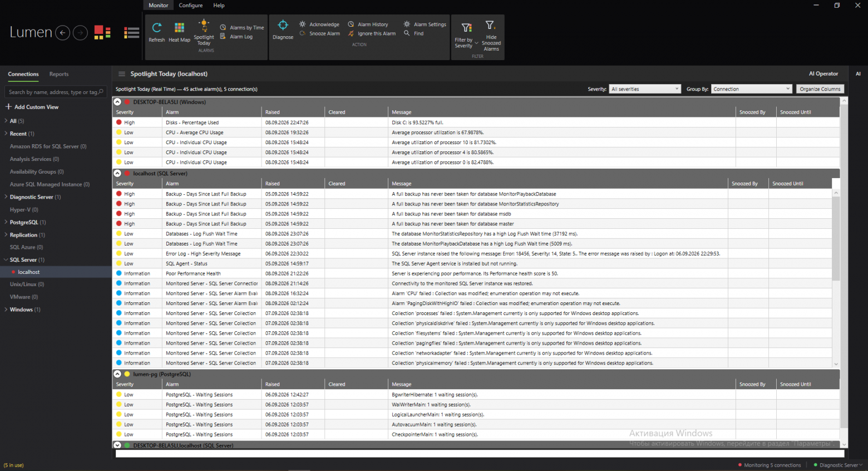Toggle Hide Snoozed Alarms filter
This screenshot has width=868, height=471.
pyautogui.click(x=491, y=36)
